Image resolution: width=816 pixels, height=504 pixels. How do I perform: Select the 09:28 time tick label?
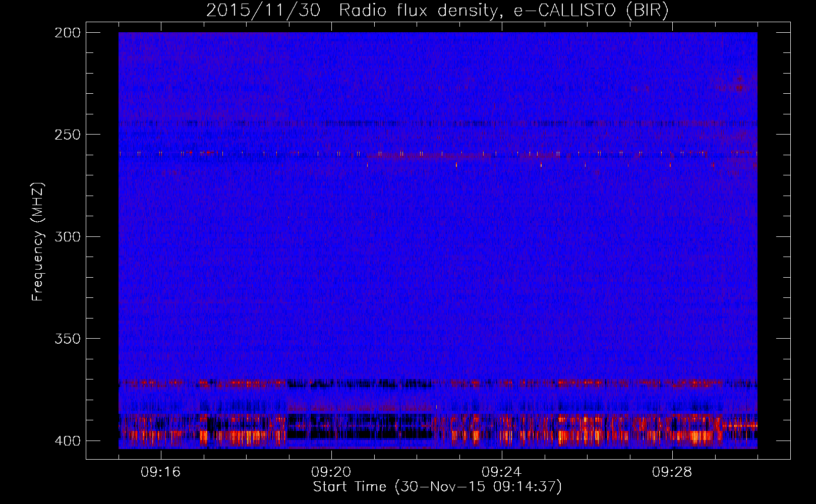click(672, 472)
